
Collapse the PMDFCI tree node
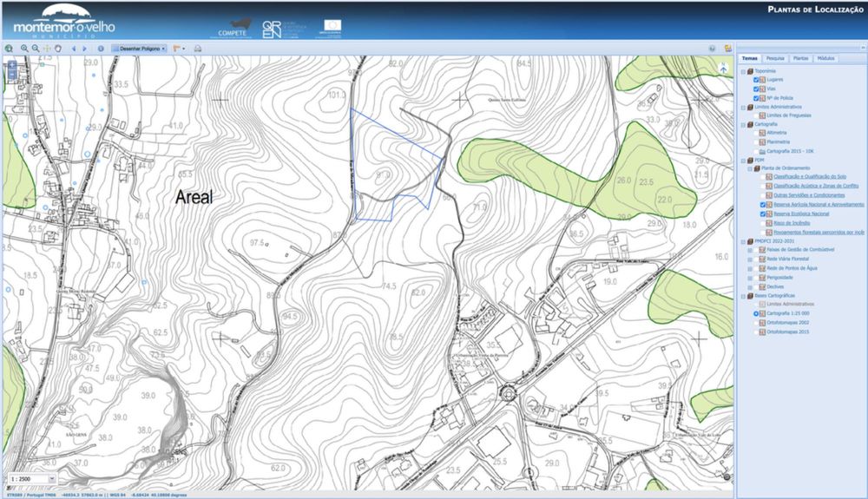[x=743, y=242]
